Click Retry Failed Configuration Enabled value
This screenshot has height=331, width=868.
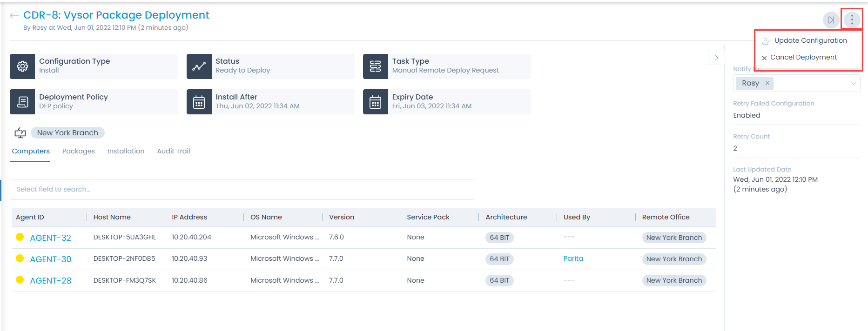(x=747, y=115)
